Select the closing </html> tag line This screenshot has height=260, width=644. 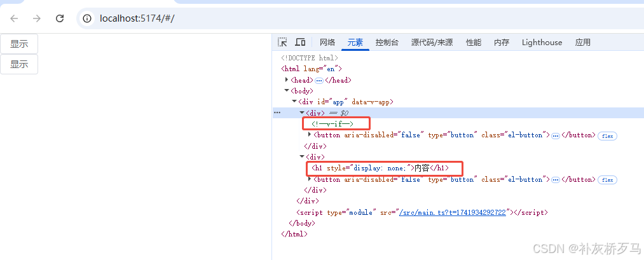coord(294,234)
